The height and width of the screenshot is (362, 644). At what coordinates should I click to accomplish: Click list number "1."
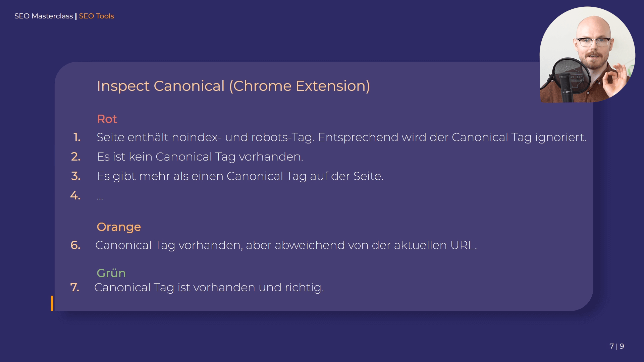tap(77, 137)
